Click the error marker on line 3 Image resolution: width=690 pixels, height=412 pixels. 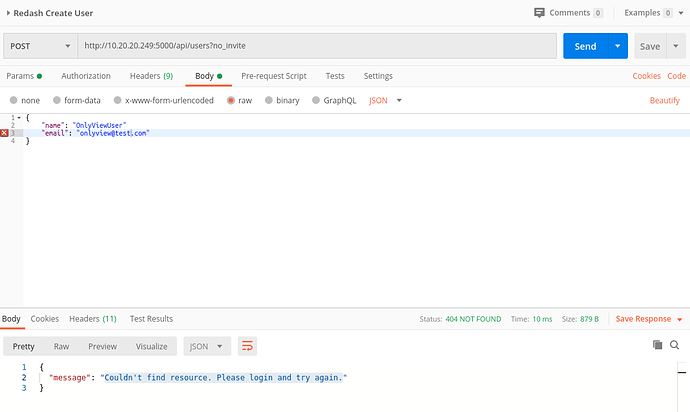(x=4, y=133)
